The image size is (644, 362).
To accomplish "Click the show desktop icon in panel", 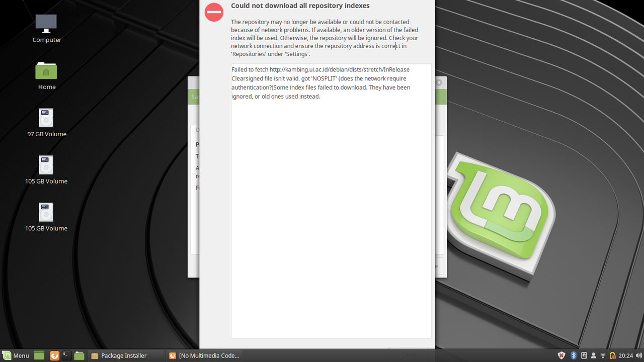I will (39, 355).
